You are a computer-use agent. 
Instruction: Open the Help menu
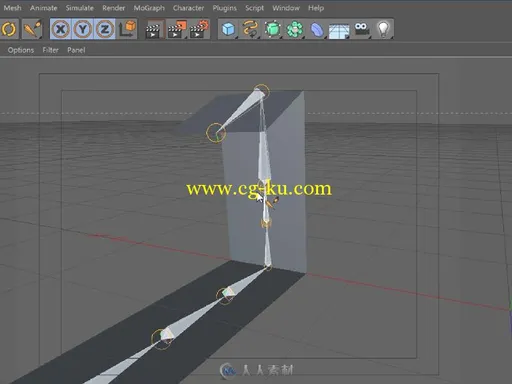point(316,8)
